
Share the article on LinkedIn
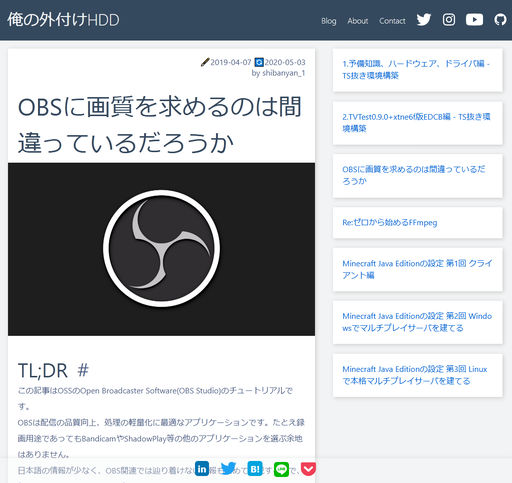coord(202,469)
